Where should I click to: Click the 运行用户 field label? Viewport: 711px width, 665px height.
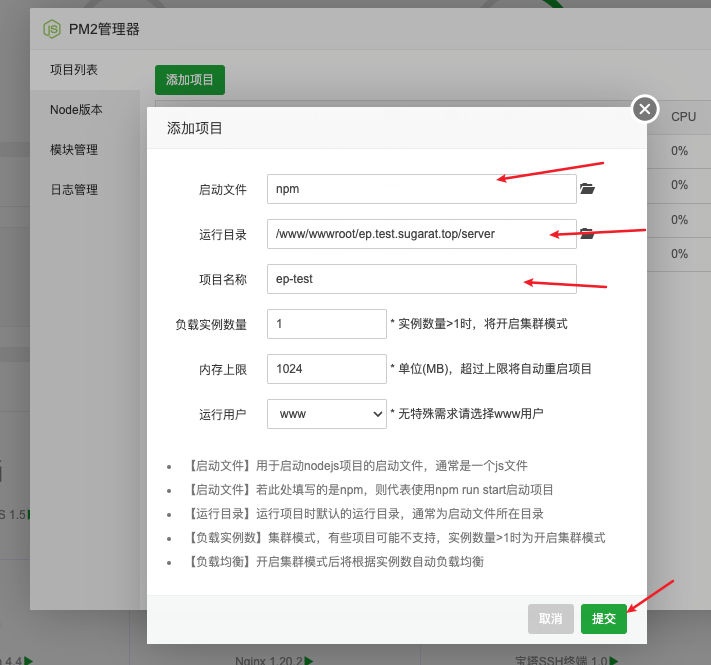pos(223,414)
